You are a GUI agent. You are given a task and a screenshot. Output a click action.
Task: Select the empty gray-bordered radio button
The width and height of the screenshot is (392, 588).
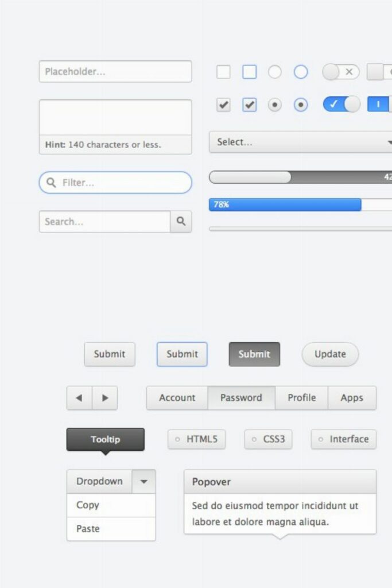275,72
